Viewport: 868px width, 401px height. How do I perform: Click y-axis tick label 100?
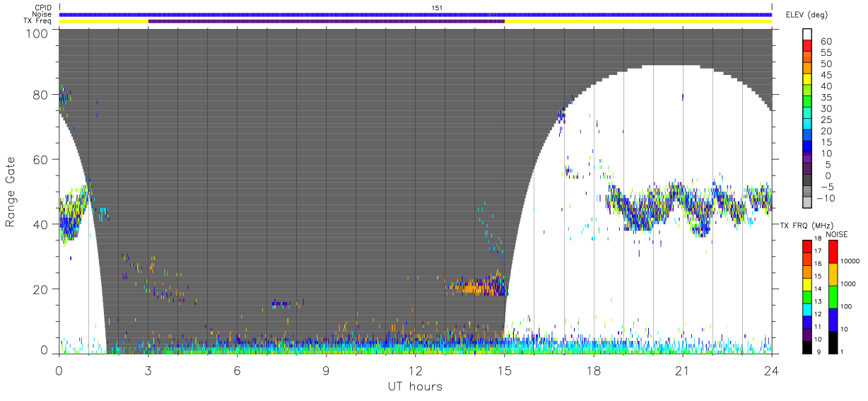(37, 33)
